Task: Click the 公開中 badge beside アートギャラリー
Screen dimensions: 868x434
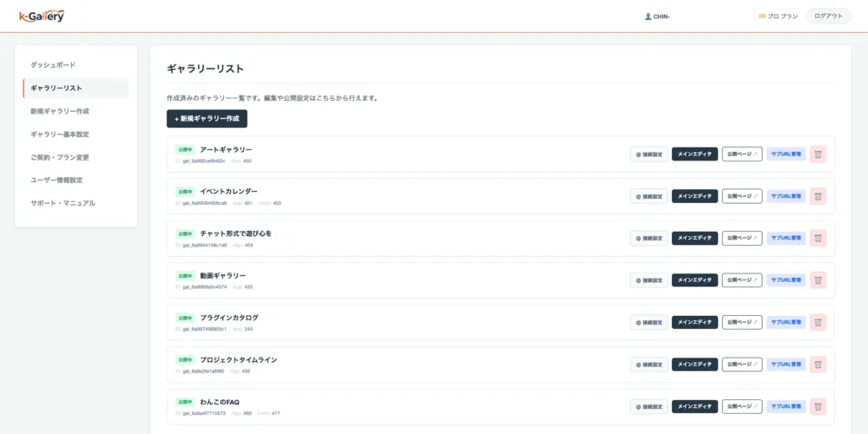Action: point(185,149)
